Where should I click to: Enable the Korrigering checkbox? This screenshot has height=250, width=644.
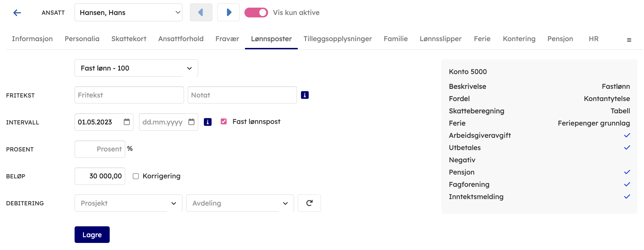point(136,176)
